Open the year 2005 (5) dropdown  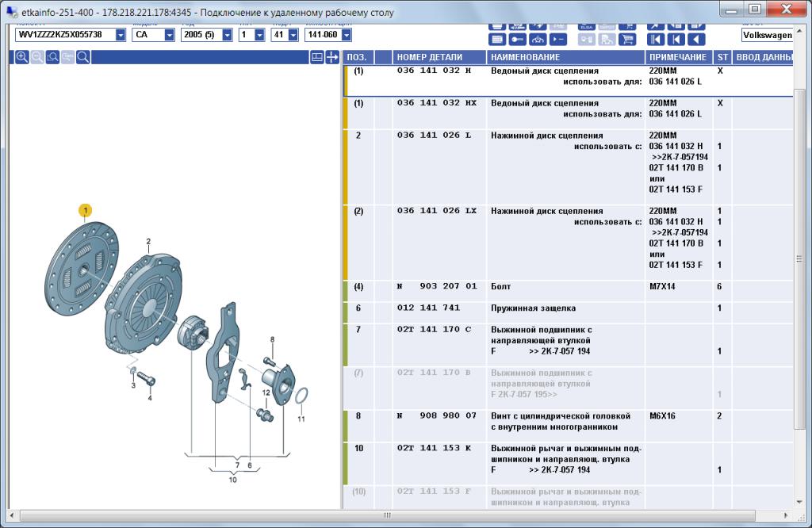[228, 35]
